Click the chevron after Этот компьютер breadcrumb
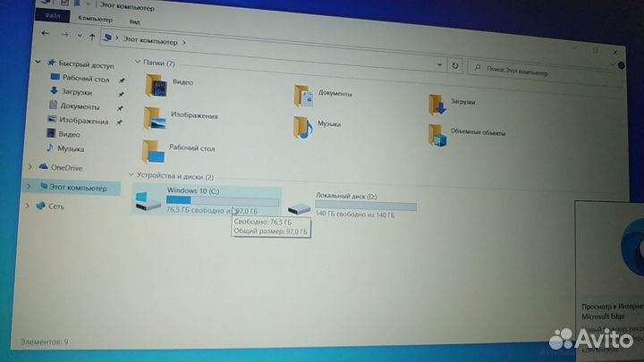The image size is (644, 362). tap(184, 42)
